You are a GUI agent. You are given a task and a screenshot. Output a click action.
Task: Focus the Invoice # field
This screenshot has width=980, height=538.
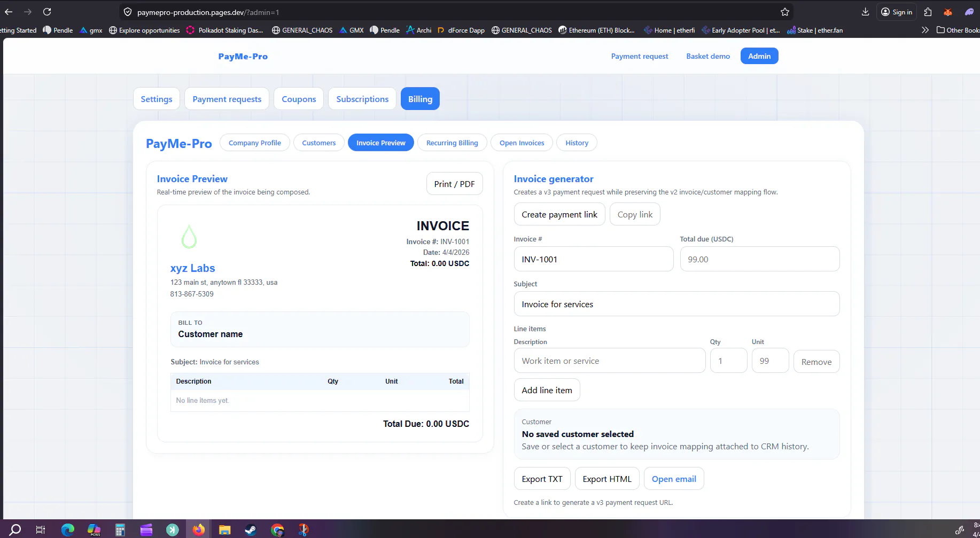594,259
